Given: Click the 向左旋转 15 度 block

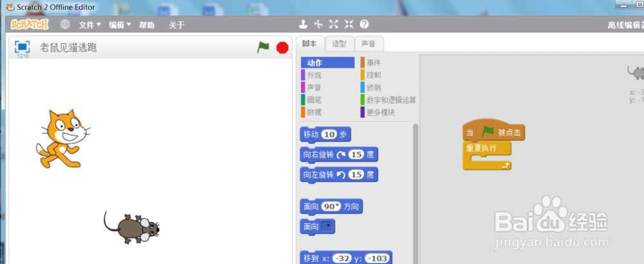Looking at the screenshot, I should pyautogui.click(x=339, y=175).
